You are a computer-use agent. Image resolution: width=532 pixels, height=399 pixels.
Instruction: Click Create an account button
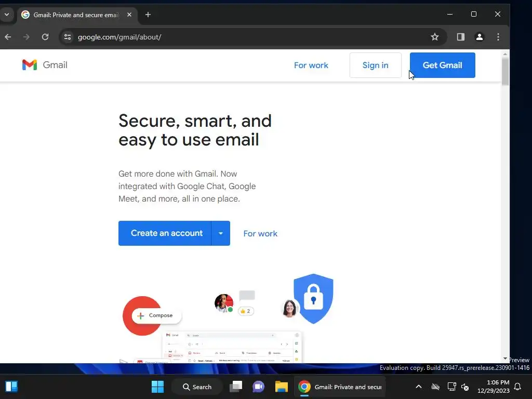coord(165,233)
